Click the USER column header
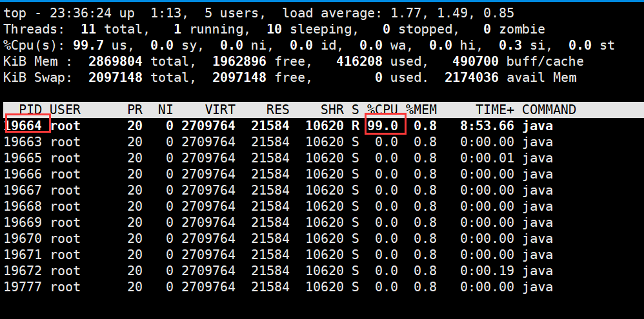The height and width of the screenshot is (319, 644). (x=65, y=110)
